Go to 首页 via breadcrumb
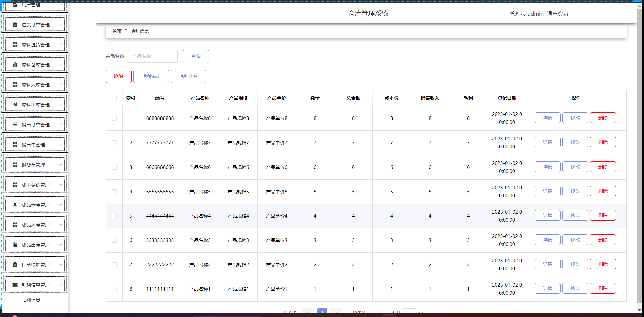 (x=117, y=31)
